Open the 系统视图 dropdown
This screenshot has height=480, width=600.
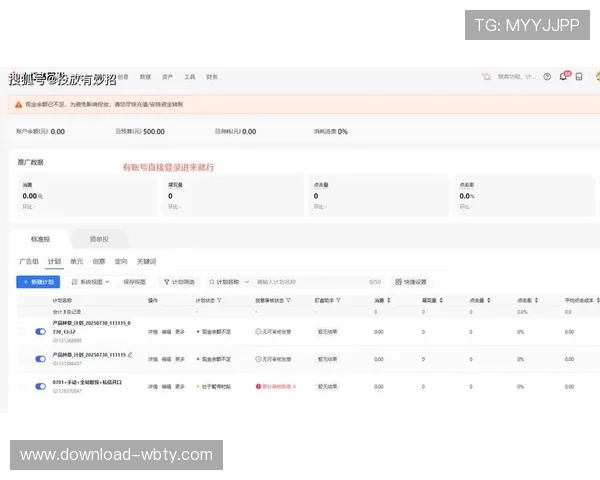tap(91, 282)
